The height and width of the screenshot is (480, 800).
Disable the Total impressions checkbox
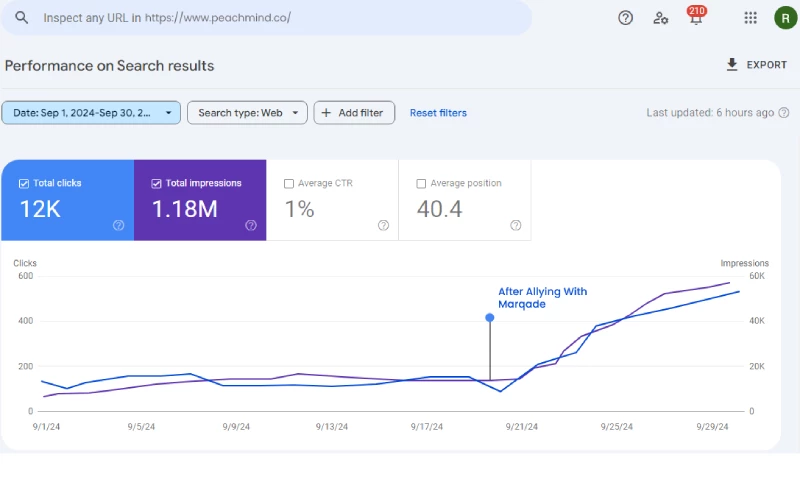(x=156, y=184)
